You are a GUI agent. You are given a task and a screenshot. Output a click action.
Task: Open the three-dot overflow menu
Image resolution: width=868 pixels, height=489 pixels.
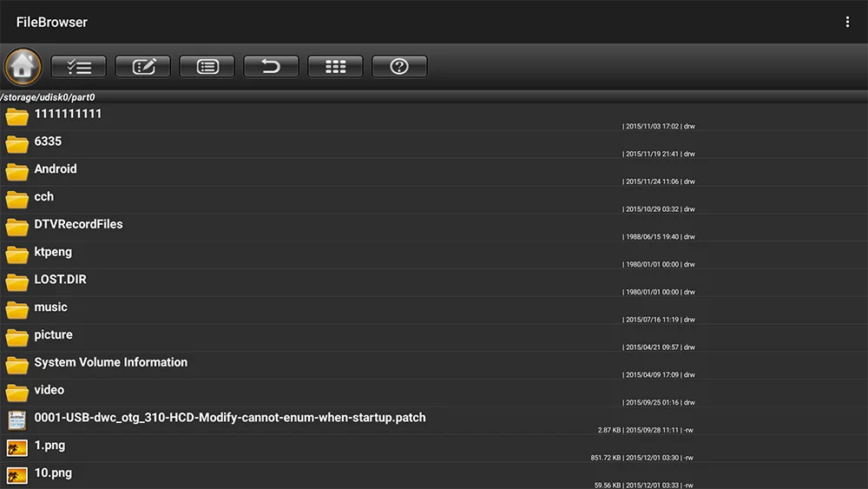[847, 22]
